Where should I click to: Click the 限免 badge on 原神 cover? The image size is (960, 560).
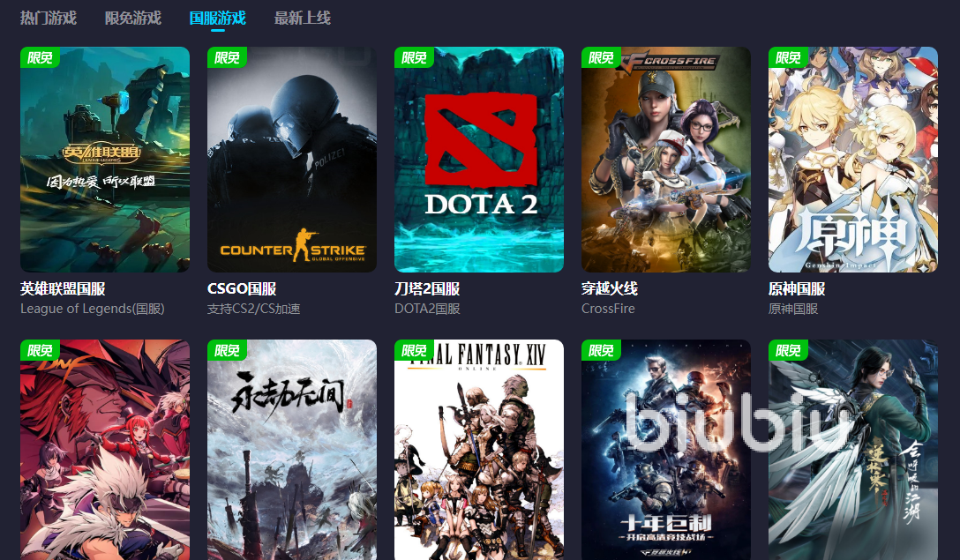[x=788, y=57]
